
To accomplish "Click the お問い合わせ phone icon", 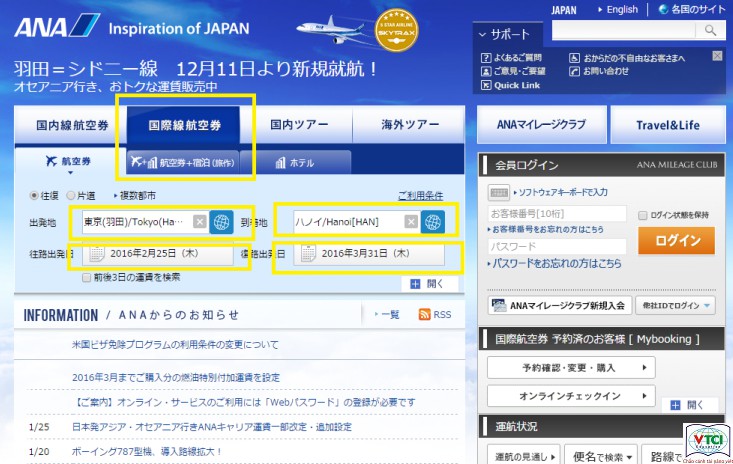I will click(574, 71).
